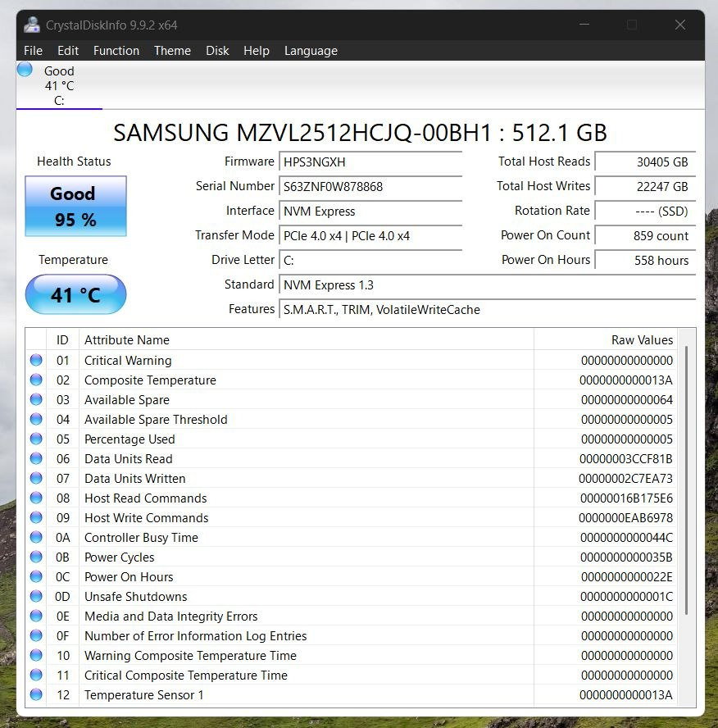Click the Rotation Rate value ---- (SSD)

645,212
